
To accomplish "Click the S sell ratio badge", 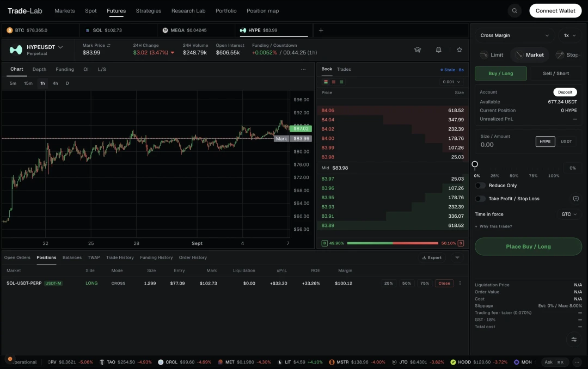I will pos(461,243).
